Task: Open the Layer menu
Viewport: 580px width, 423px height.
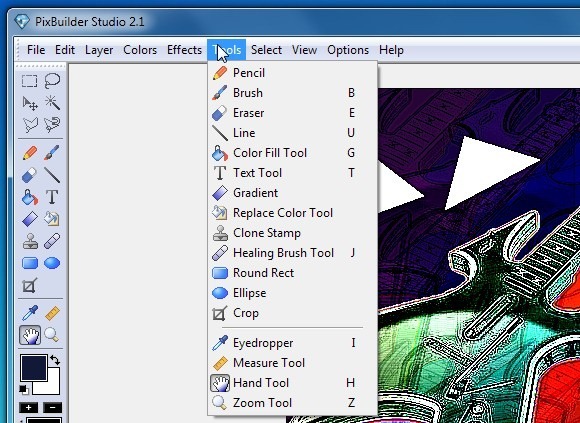Action: click(99, 50)
